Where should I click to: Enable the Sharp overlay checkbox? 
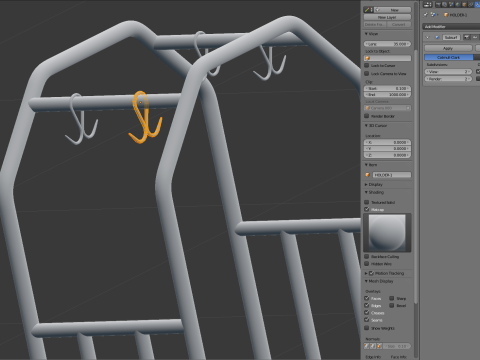pos(392,298)
